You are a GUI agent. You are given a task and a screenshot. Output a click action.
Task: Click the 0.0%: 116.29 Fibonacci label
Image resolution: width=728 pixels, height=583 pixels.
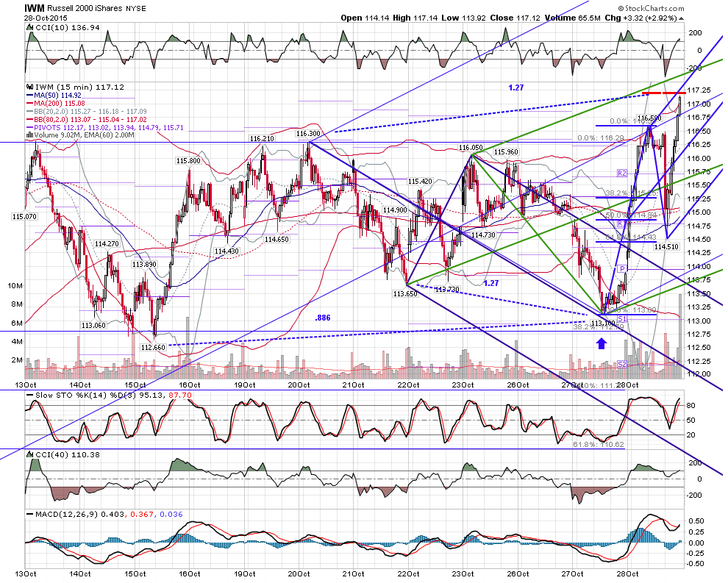coord(601,138)
